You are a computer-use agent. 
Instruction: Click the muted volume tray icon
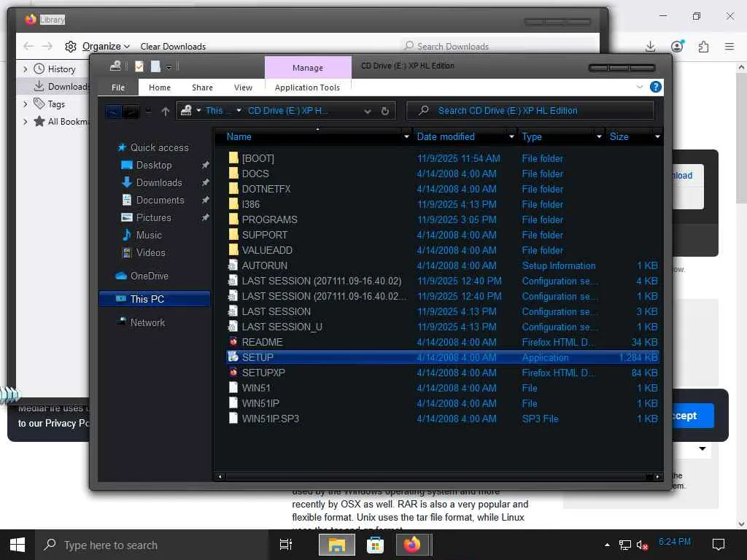click(642, 545)
